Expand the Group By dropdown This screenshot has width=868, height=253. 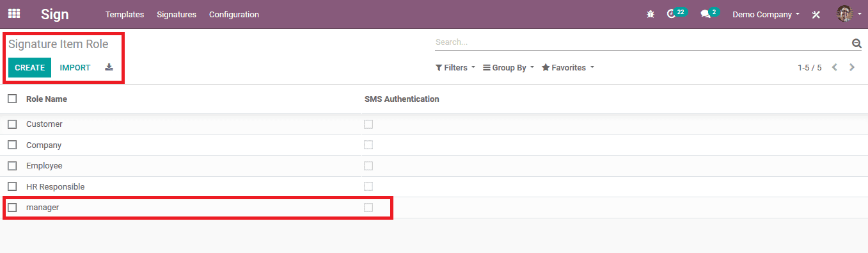509,67
